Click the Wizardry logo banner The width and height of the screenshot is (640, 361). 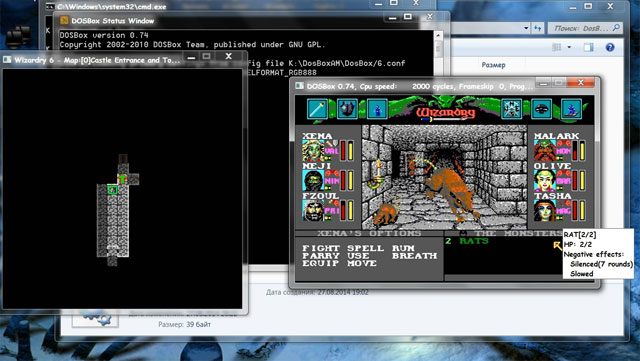(446, 113)
